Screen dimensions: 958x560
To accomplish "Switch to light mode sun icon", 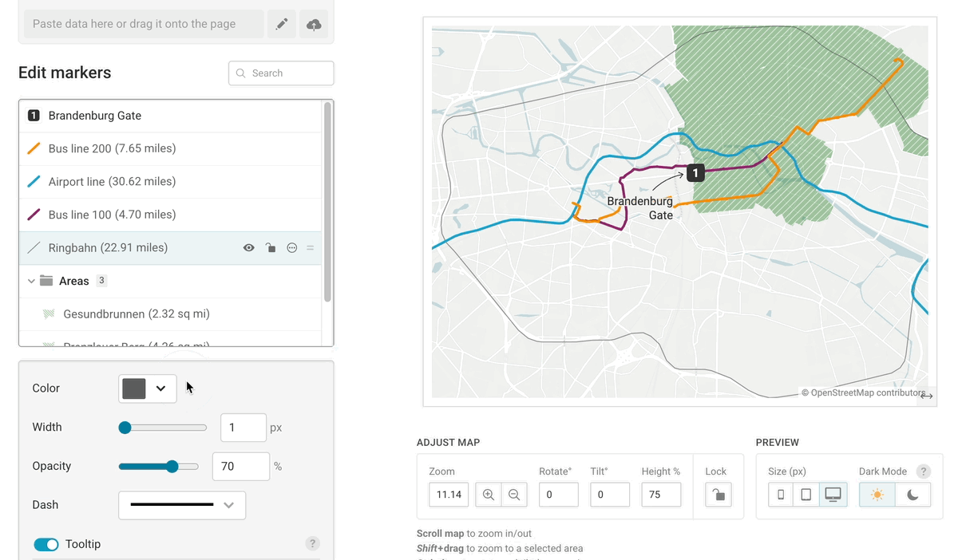I will click(877, 495).
